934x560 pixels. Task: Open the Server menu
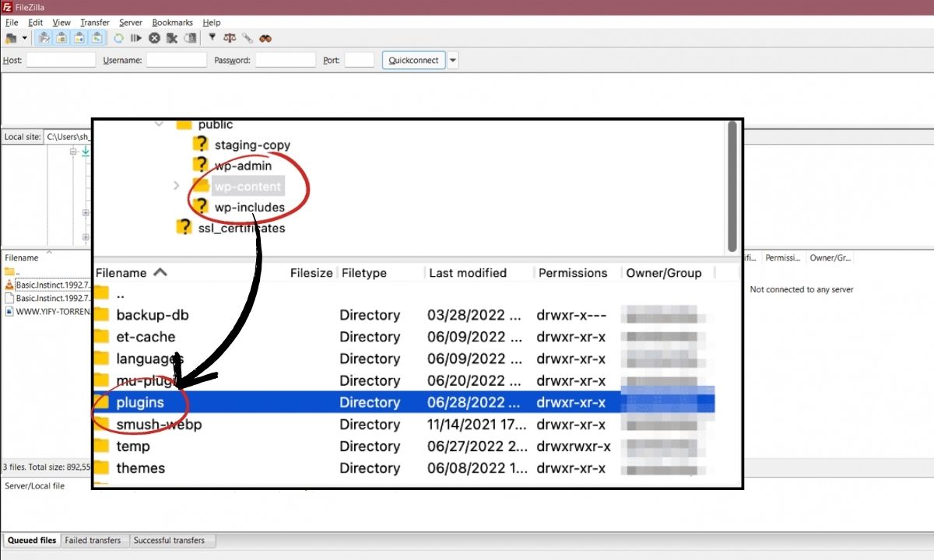coord(130,23)
